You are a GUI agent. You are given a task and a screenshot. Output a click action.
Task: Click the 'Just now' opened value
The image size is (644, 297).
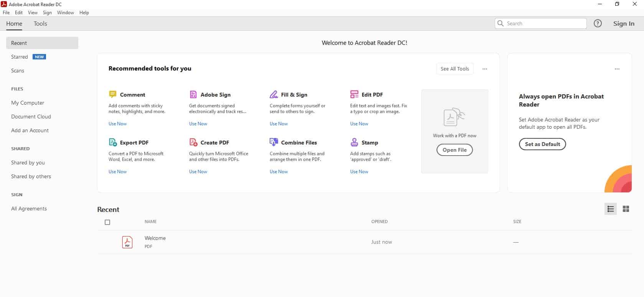[x=381, y=242]
